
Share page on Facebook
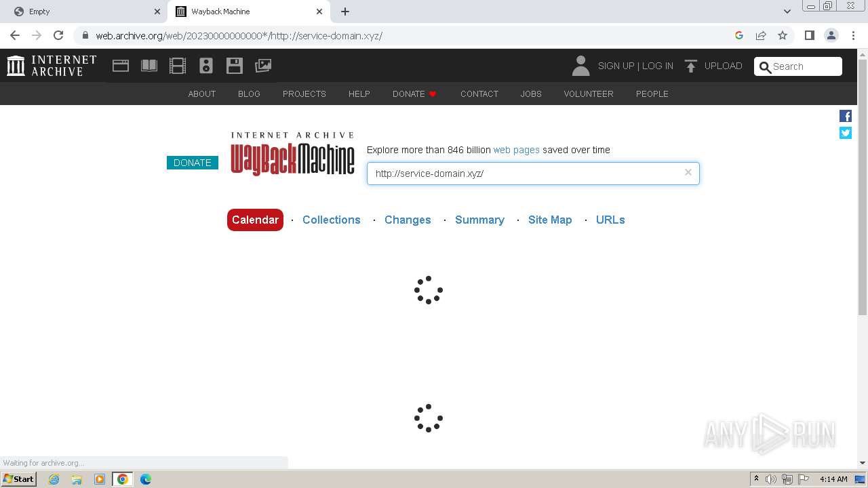click(846, 116)
